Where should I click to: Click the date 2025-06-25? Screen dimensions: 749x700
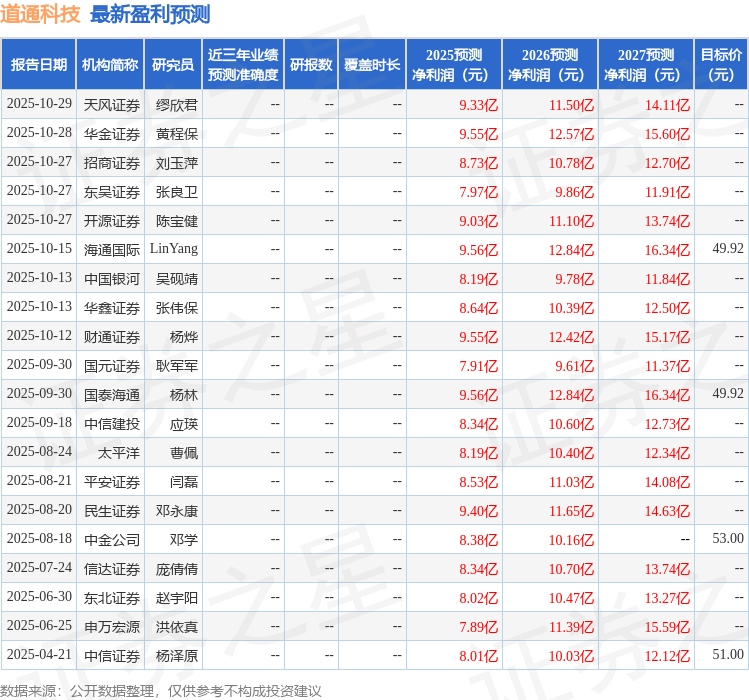pos(39,625)
